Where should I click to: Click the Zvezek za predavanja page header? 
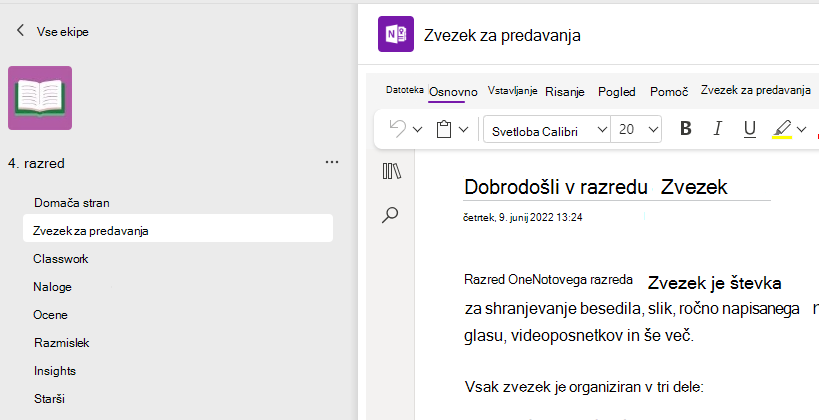click(502, 35)
